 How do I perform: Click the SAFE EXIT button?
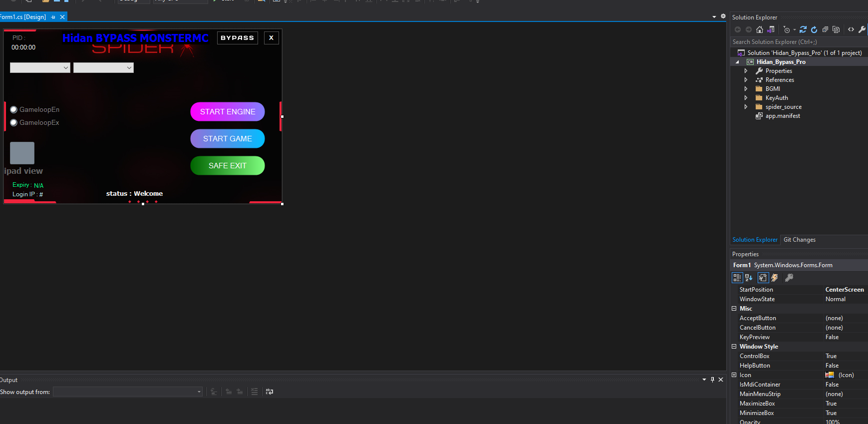pyautogui.click(x=228, y=166)
